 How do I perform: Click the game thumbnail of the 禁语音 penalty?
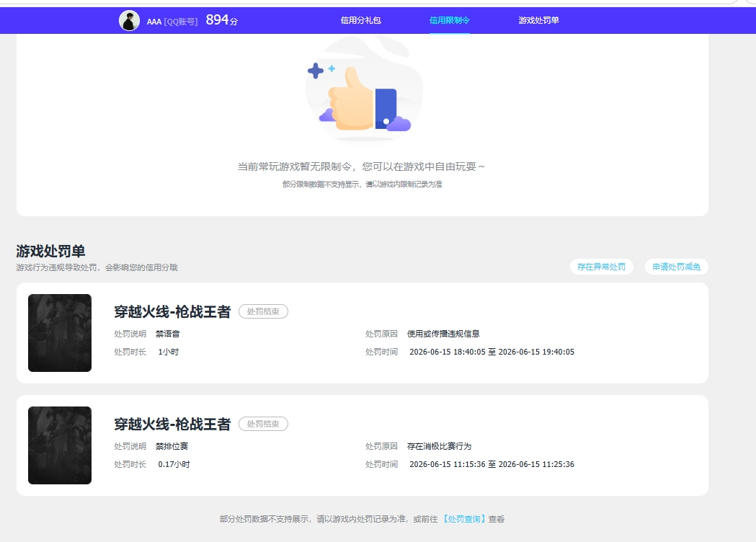[x=60, y=333]
